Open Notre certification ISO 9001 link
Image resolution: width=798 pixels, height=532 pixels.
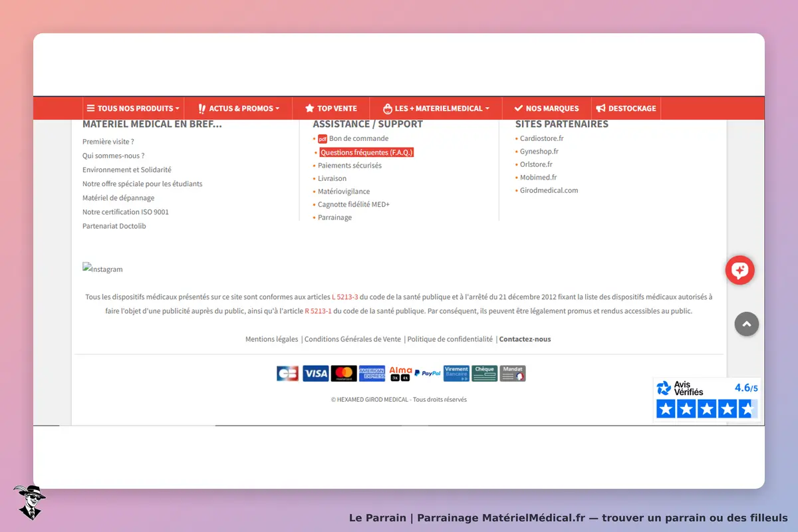(x=126, y=212)
